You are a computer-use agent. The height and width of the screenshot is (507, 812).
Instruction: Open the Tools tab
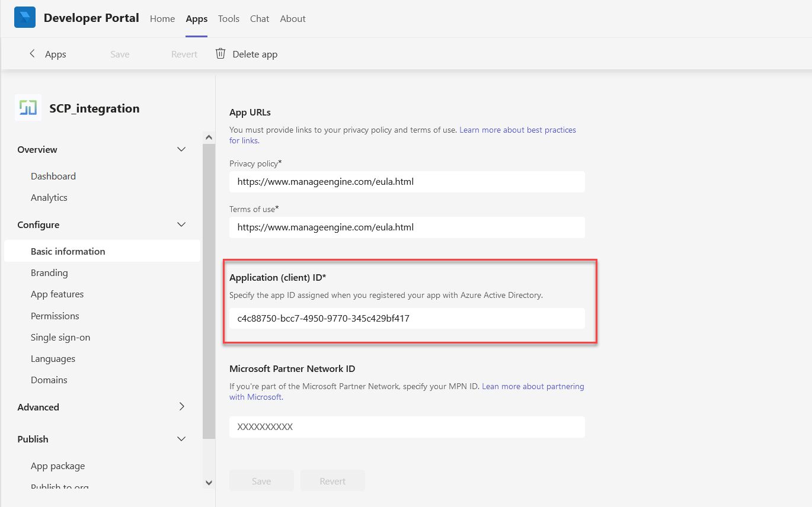click(228, 19)
